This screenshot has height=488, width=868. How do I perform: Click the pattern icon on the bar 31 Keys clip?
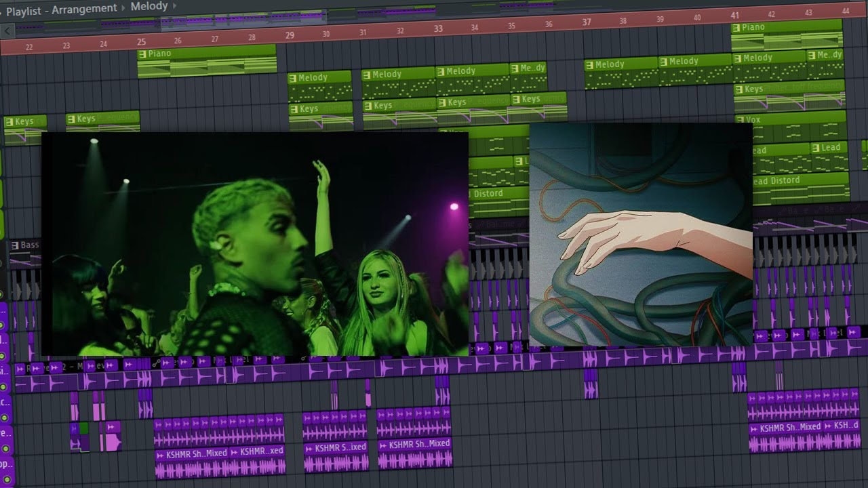coord(368,106)
